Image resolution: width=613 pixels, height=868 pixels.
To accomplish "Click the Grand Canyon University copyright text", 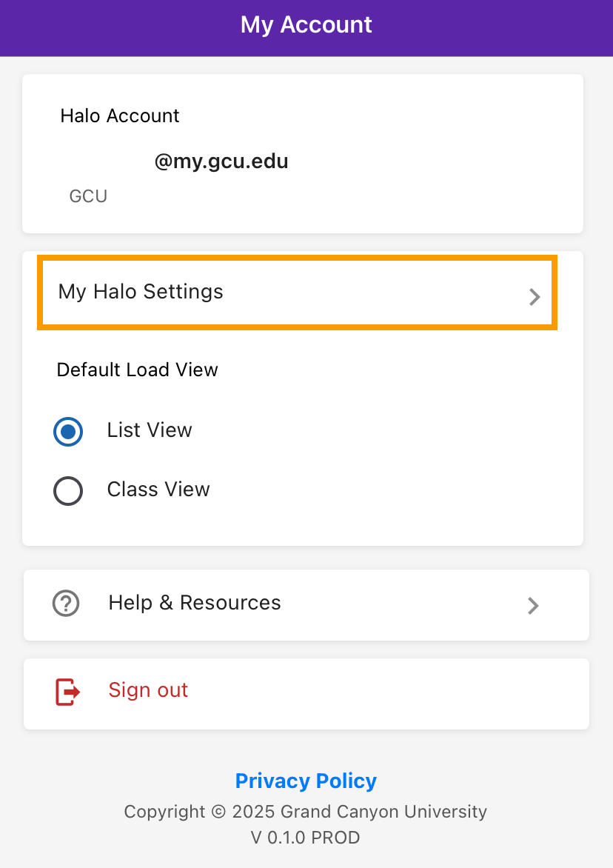I will 306,812.
